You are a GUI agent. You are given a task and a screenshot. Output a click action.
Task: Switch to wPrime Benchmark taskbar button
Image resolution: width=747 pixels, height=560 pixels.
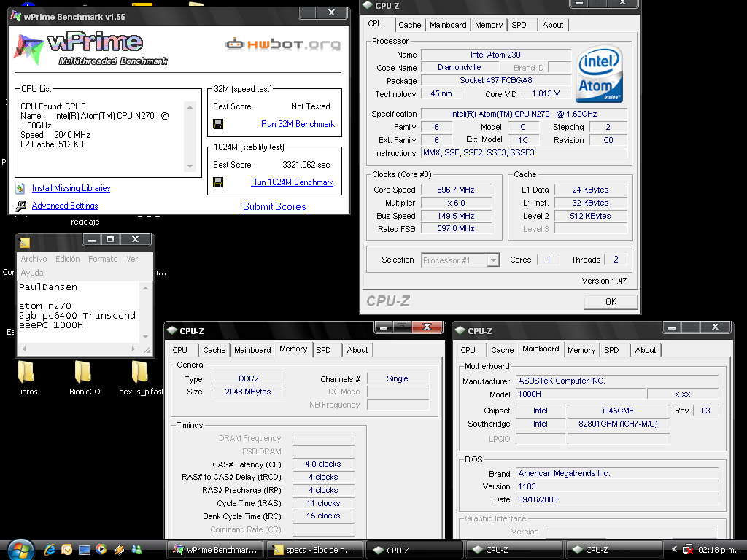215,550
